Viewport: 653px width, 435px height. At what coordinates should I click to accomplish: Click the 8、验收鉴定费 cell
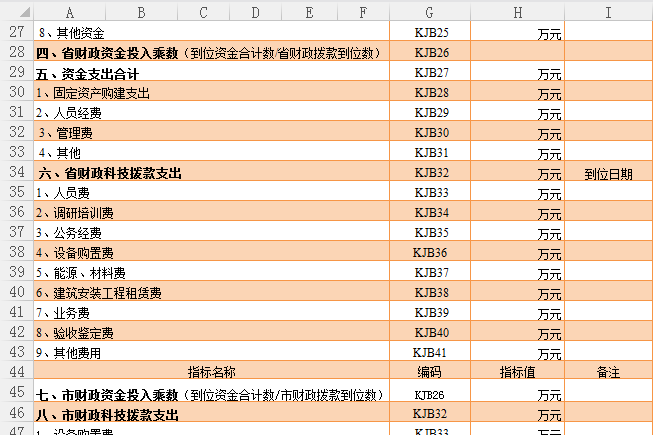tap(75, 333)
